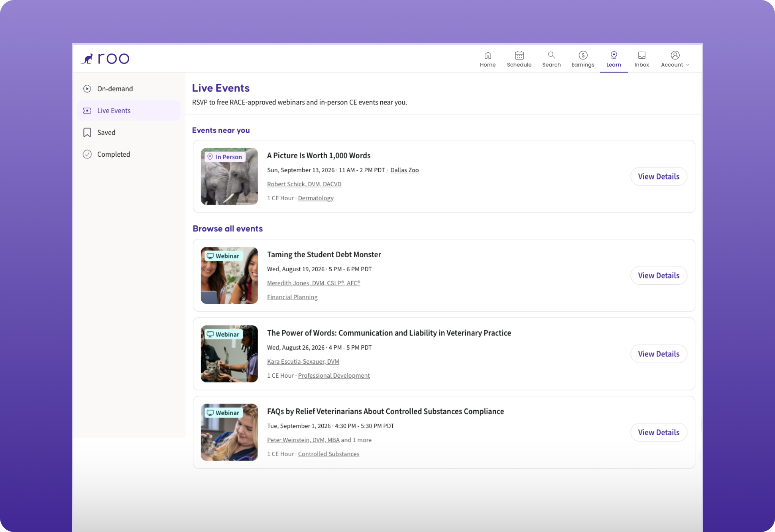This screenshot has width=775, height=532.
Task: Click the Dermatology topic link
Action: pos(316,198)
